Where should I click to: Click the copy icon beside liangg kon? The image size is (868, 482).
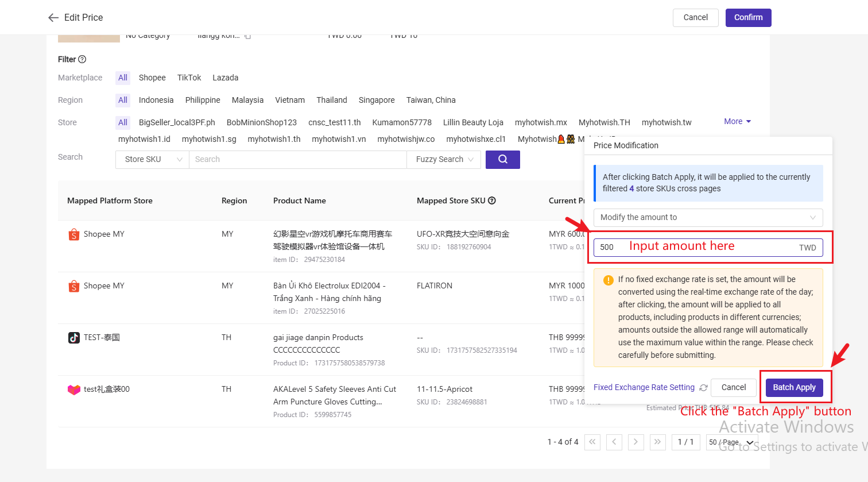[247, 35]
